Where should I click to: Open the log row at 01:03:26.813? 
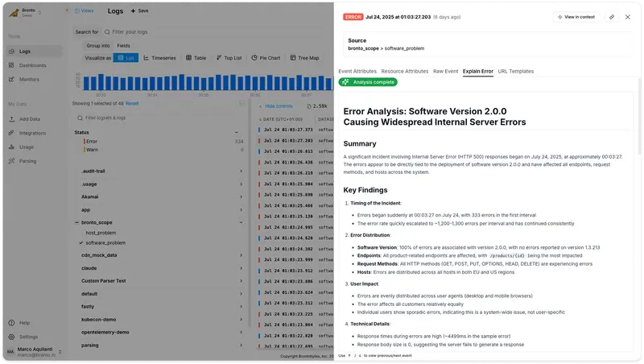click(x=295, y=151)
